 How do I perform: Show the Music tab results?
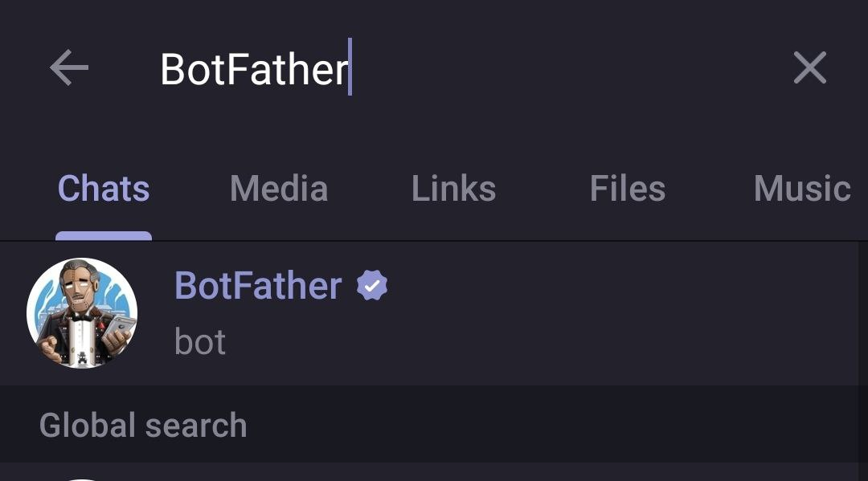coord(801,190)
